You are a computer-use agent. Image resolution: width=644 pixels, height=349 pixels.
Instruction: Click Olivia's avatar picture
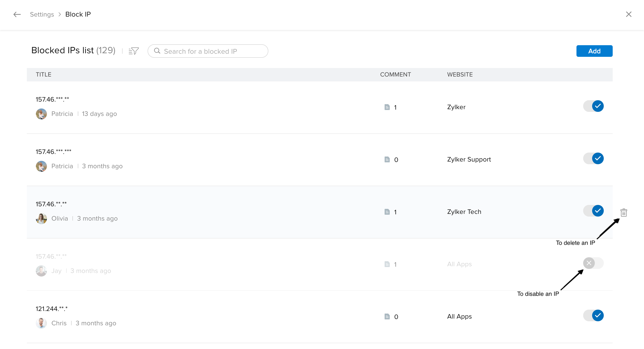(x=41, y=218)
